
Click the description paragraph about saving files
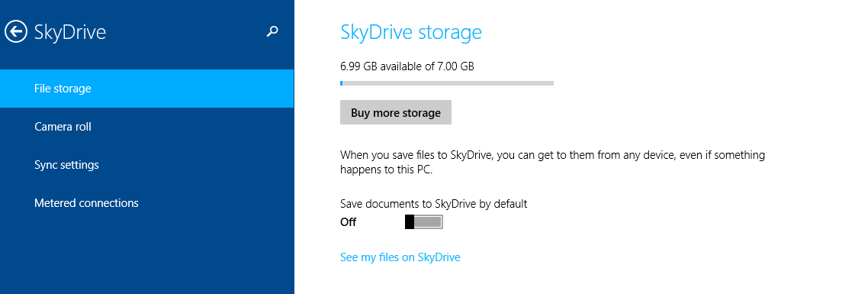552,163
